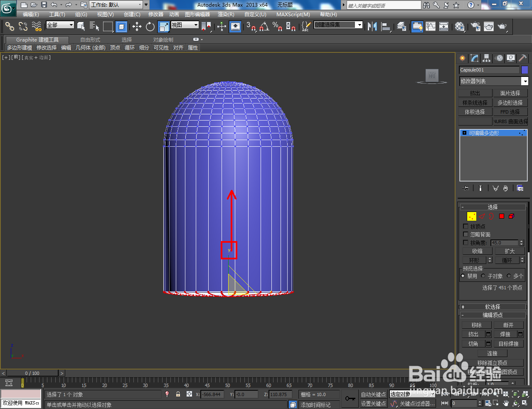
Task: Open 渲染(R) menu
Action: 226,15
